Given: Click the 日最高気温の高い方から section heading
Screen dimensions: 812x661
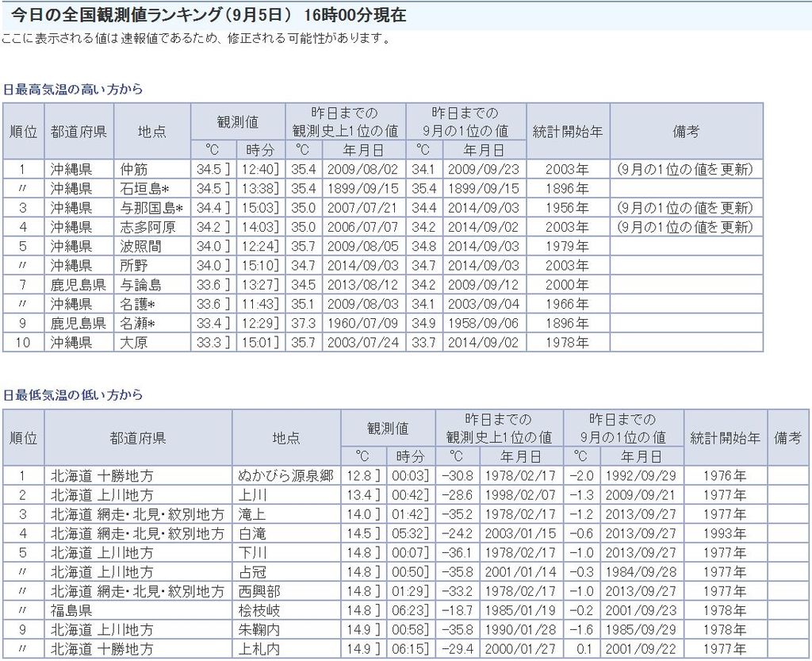Looking at the screenshot, I should [x=72, y=90].
